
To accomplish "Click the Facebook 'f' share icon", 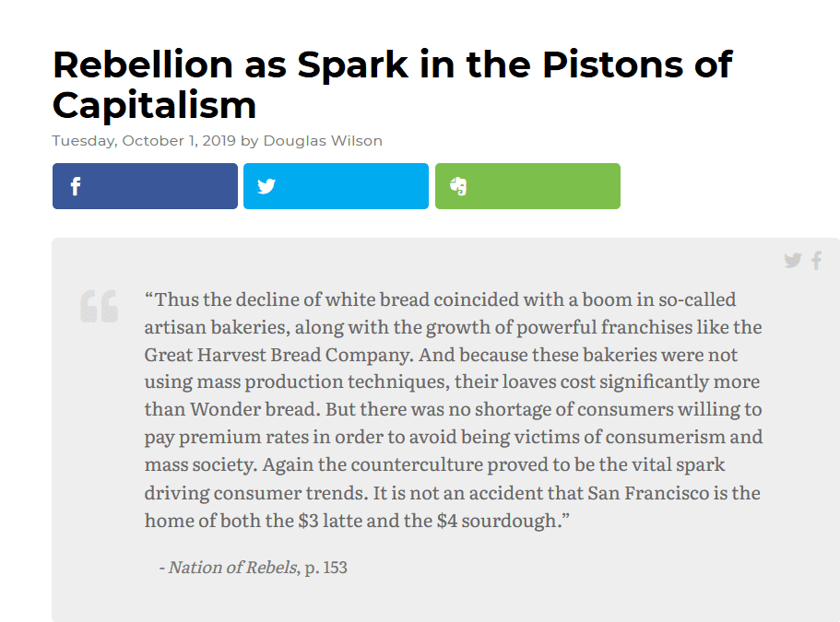I will (76, 186).
